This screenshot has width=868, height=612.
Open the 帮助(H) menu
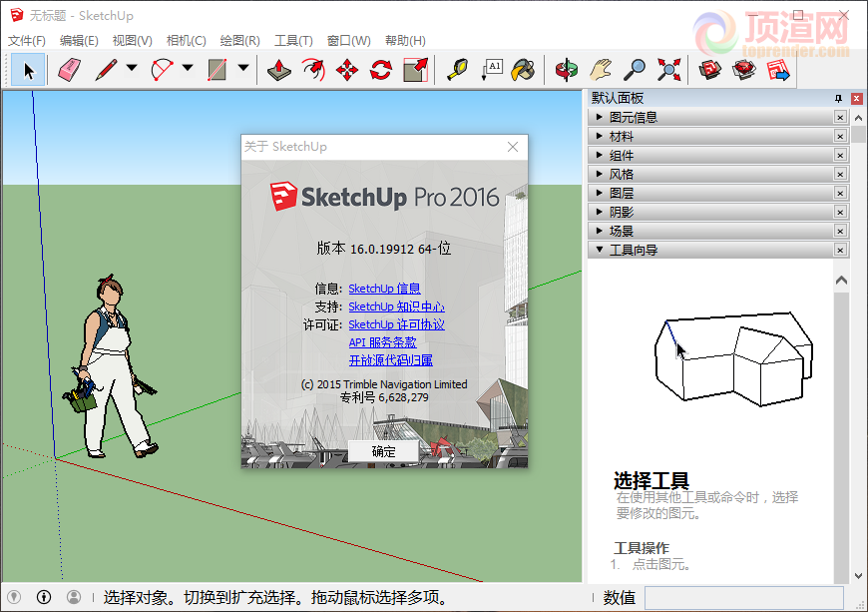click(x=405, y=40)
